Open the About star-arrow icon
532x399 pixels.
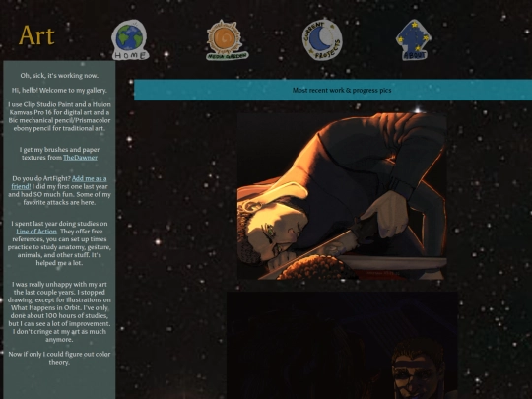point(413,40)
